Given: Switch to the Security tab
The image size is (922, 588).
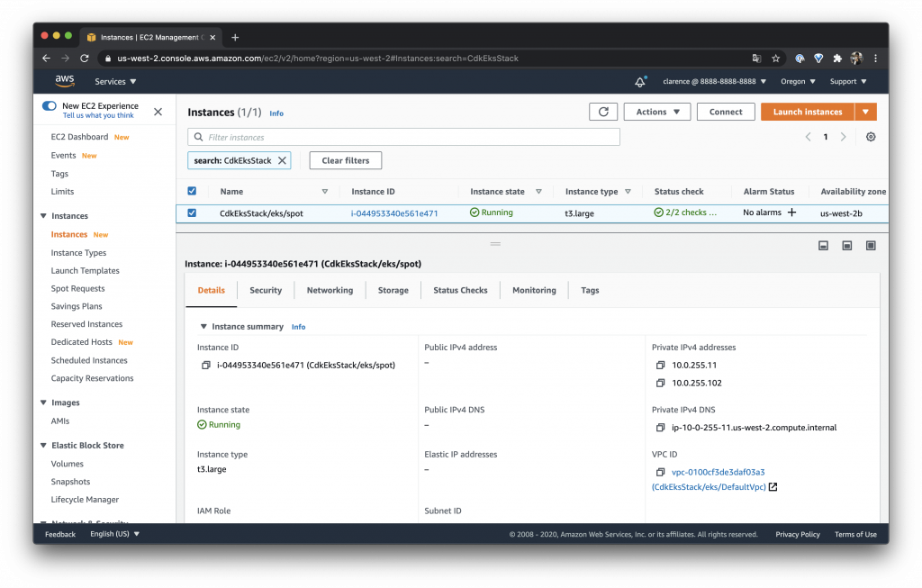Looking at the screenshot, I should coord(266,290).
